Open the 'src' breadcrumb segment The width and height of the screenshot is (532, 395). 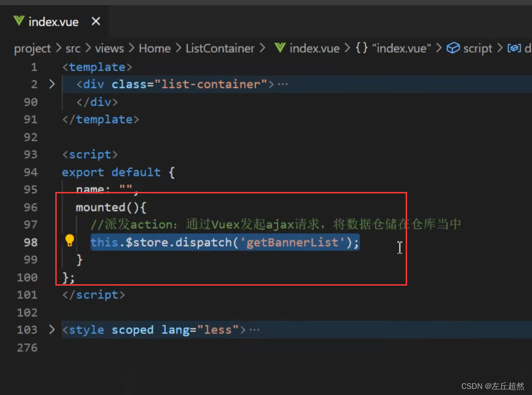73,48
